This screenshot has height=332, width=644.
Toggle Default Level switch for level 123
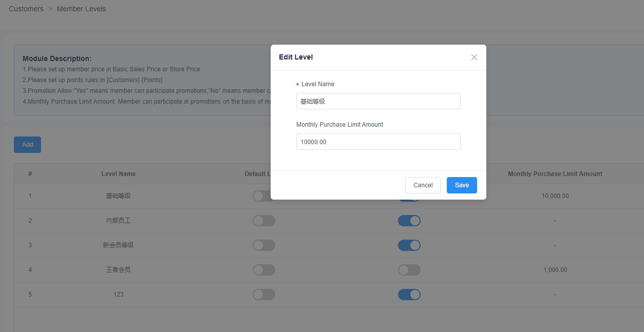coord(264,295)
